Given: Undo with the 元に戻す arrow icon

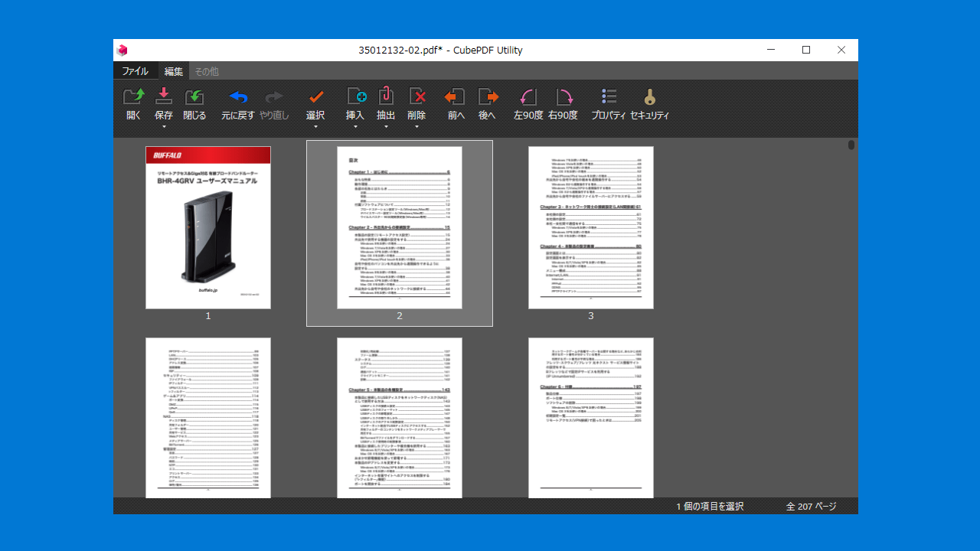Looking at the screenshot, I should pos(238,97).
